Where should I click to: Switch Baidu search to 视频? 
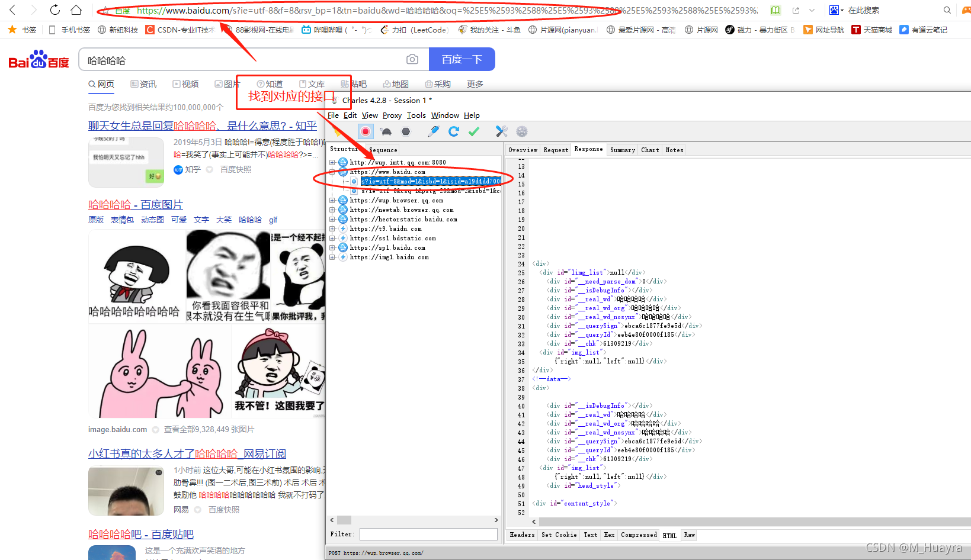[x=185, y=84]
